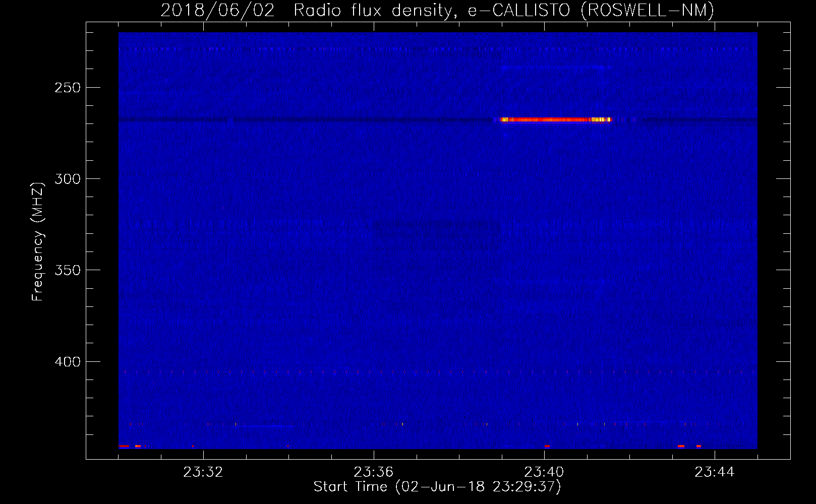Click the 23:44 time tick label

715,472
